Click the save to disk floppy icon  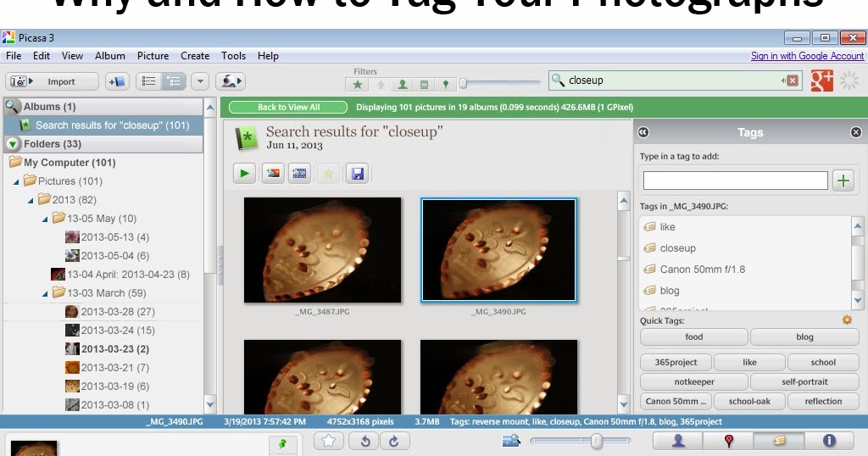pyautogui.click(x=357, y=174)
